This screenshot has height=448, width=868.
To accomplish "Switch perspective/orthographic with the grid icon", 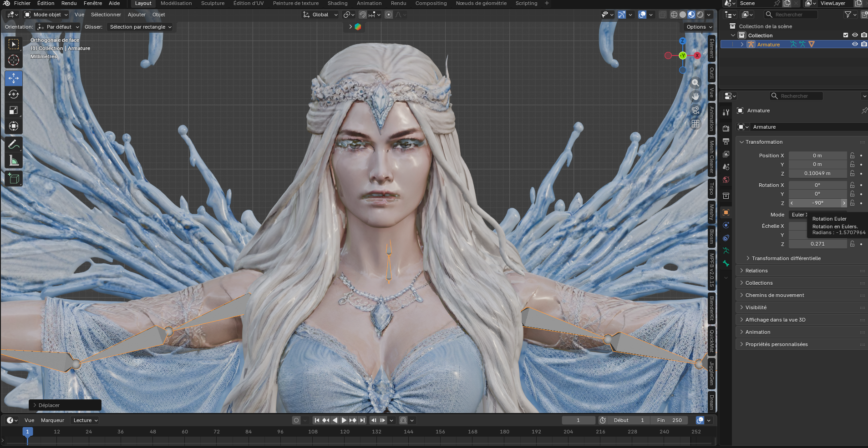I will coord(695,124).
